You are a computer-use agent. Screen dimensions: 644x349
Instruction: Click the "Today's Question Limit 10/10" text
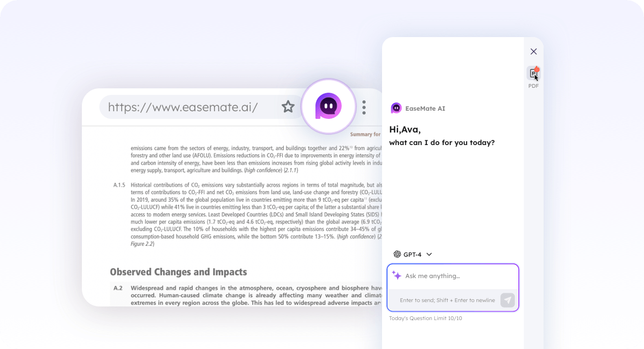click(x=426, y=318)
